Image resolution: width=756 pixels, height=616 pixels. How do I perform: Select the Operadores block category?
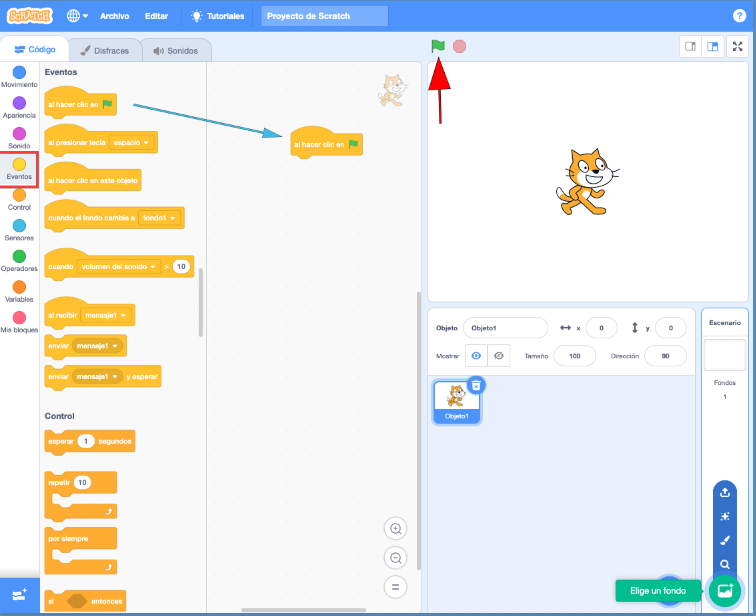(x=19, y=261)
